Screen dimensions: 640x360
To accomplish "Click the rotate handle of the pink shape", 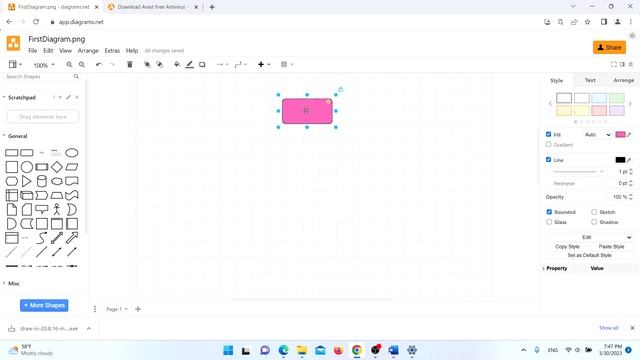I will pos(341,89).
